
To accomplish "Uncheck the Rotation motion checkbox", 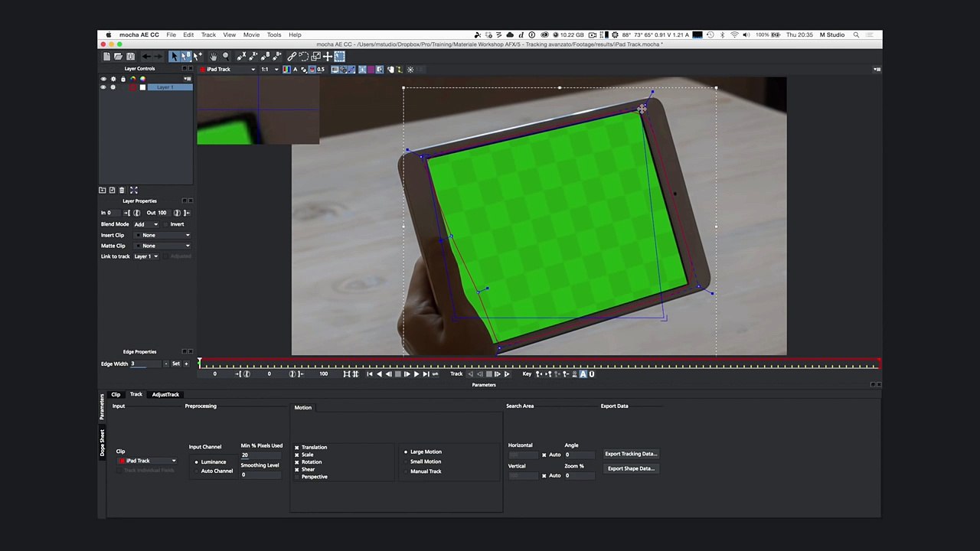I will pos(297,462).
